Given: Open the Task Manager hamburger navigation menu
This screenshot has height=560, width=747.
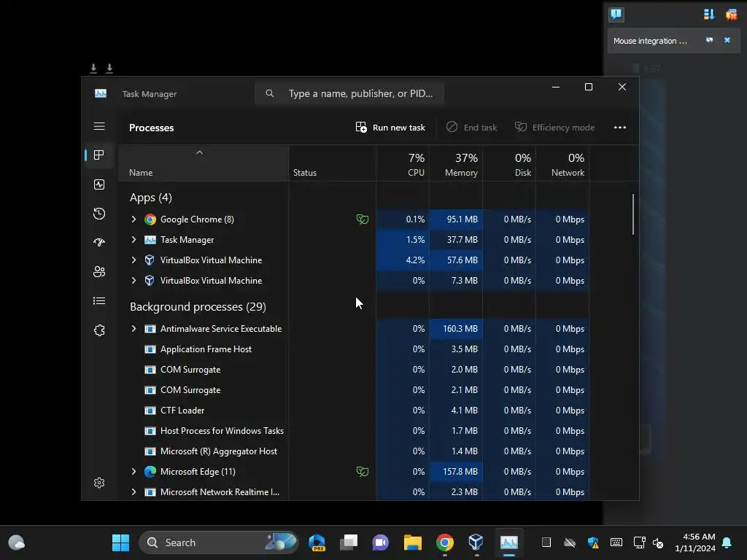Looking at the screenshot, I should click(99, 126).
